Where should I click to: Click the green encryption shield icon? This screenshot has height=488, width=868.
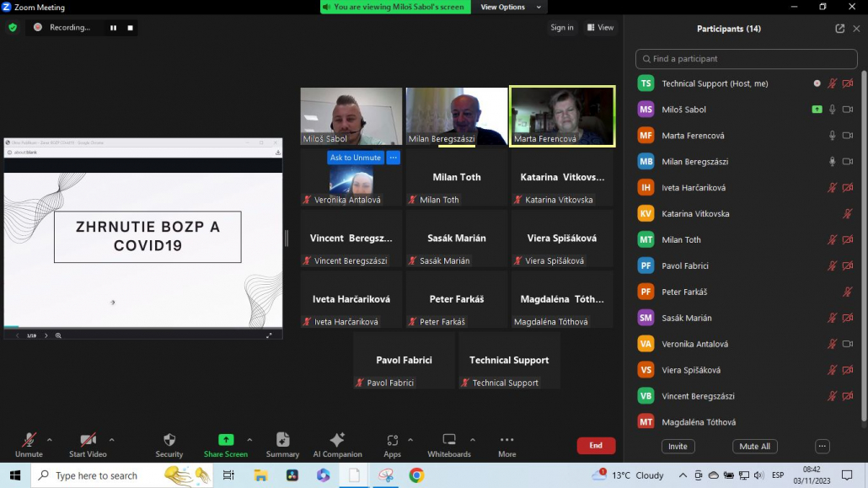click(x=13, y=27)
